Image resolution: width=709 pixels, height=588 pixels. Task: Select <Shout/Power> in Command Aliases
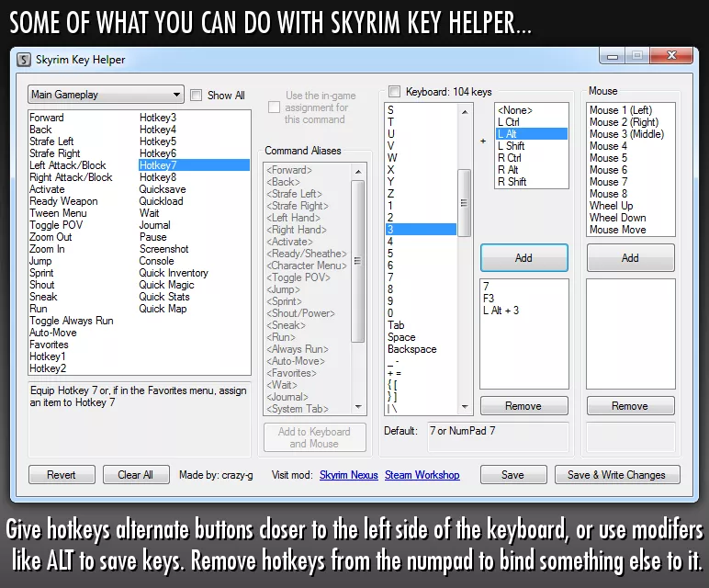[300, 313]
